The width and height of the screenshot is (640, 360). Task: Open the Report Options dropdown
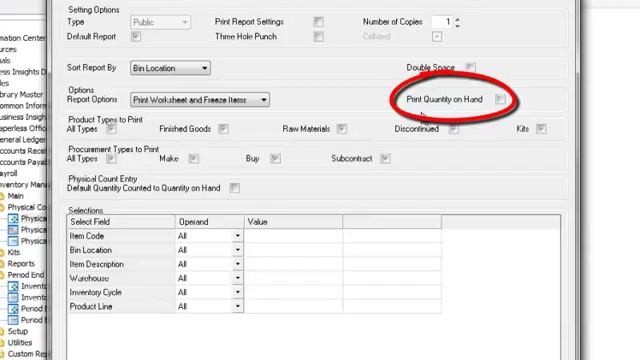click(200, 100)
